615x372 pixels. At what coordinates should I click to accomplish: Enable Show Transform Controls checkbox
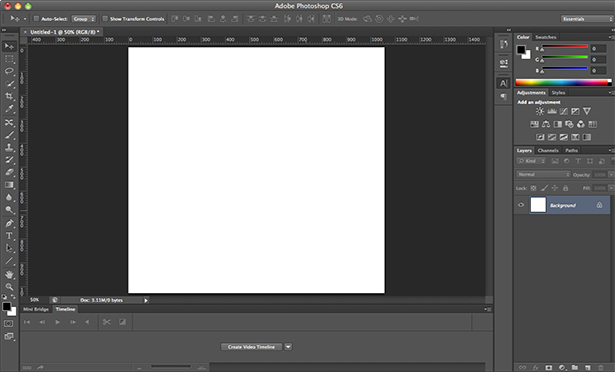[105, 18]
